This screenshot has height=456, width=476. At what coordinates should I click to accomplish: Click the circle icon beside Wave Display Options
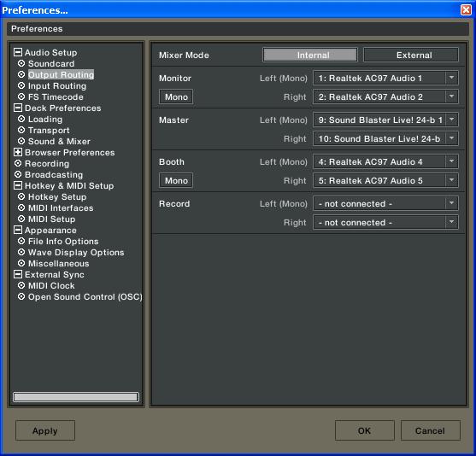pos(21,252)
